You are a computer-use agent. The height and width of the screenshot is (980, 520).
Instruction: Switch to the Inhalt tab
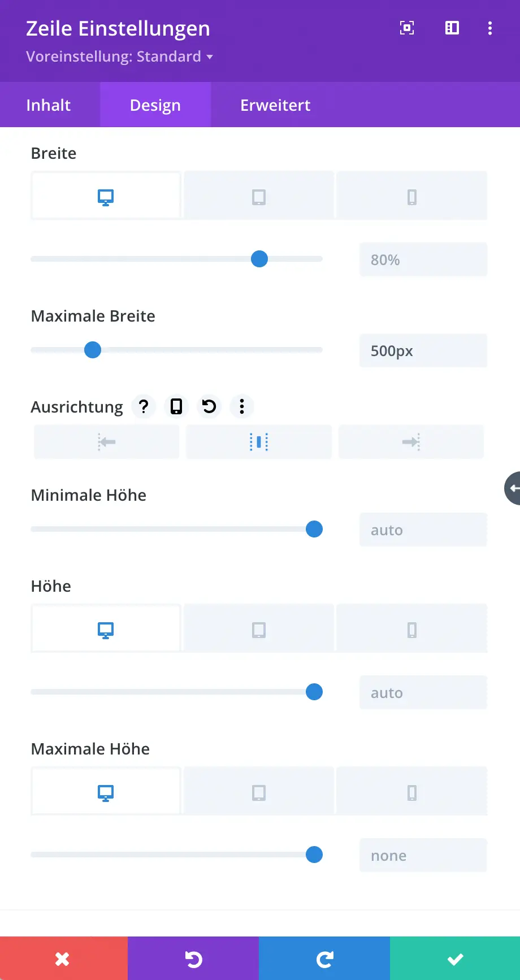[x=49, y=105]
